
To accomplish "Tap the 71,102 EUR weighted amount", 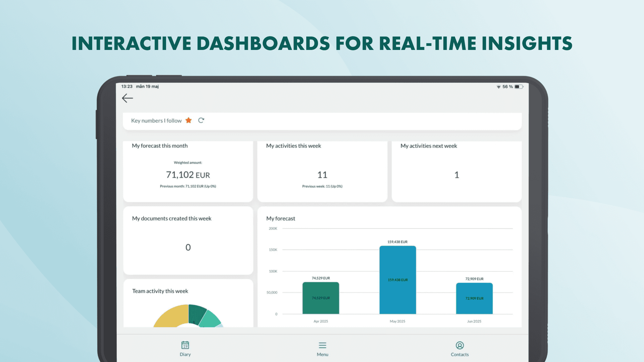I will [188, 175].
